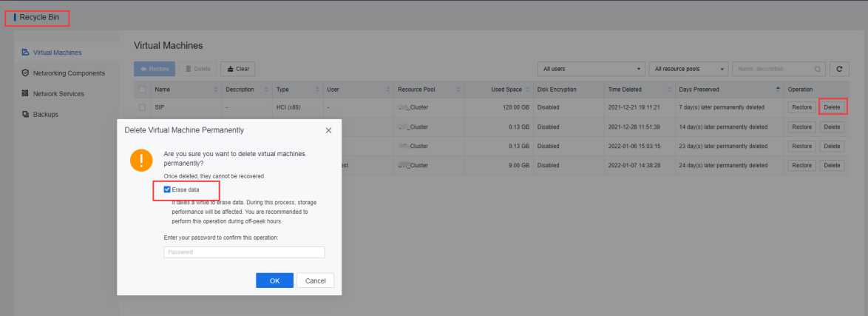Click the 120.00 GB used space cell

[515, 107]
